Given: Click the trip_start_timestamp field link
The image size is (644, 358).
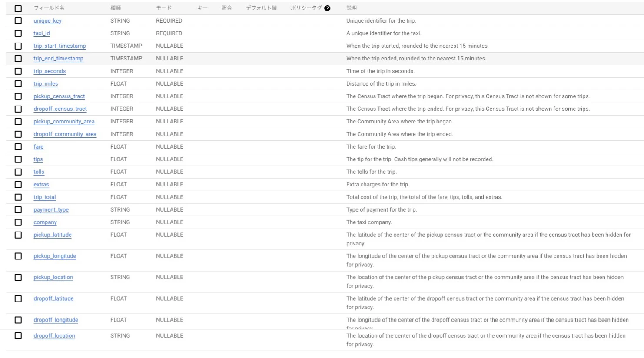Looking at the screenshot, I should pyautogui.click(x=60, y=46).
